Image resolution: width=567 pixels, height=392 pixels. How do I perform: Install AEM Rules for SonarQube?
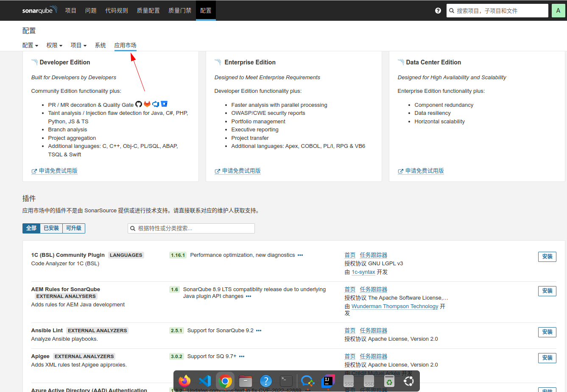coord(547,291)
